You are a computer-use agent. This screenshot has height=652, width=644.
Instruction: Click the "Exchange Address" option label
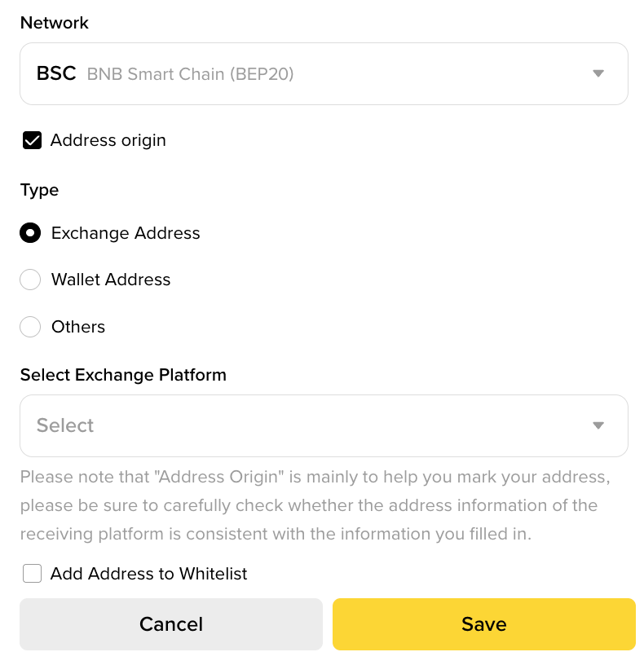[x=125, y=233]
